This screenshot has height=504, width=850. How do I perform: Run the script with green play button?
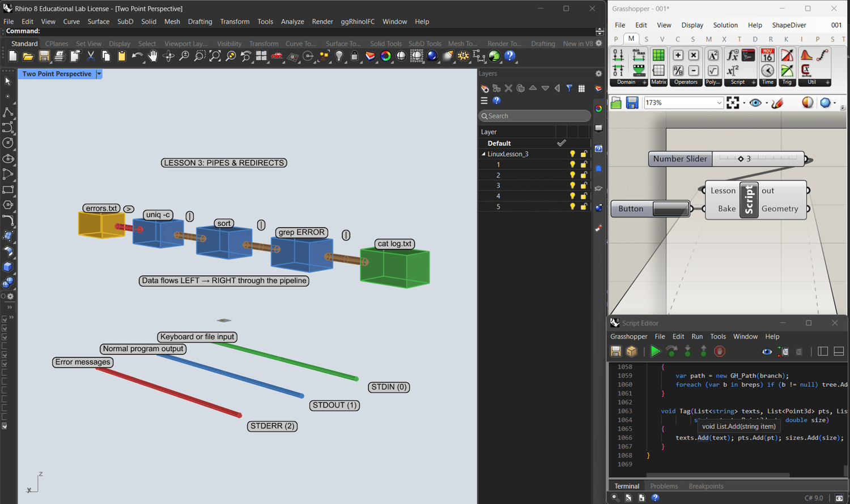click(655, 352)
